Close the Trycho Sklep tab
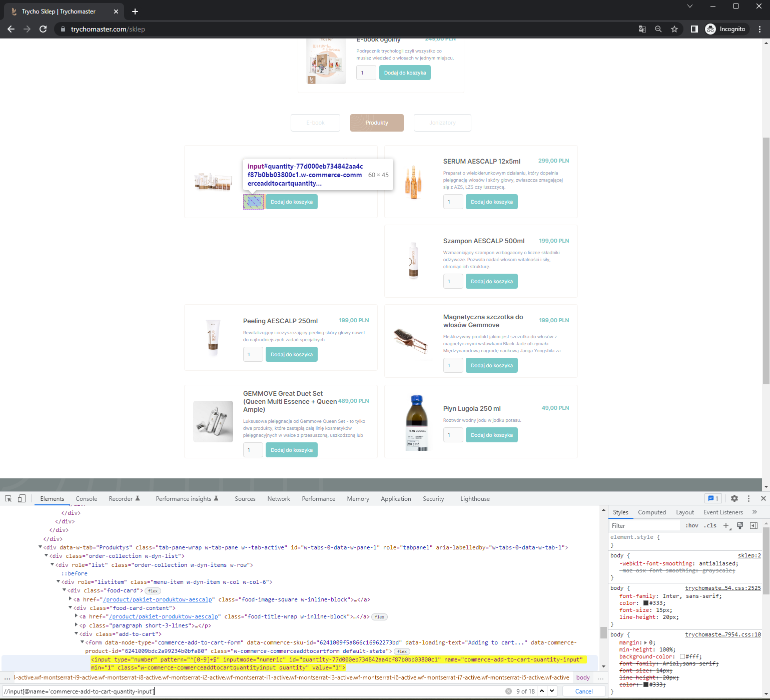 click(x=116, y=11)
